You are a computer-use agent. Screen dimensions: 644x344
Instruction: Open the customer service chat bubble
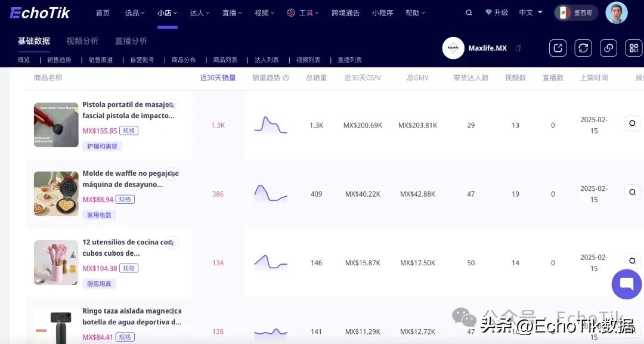pos(626,284)
